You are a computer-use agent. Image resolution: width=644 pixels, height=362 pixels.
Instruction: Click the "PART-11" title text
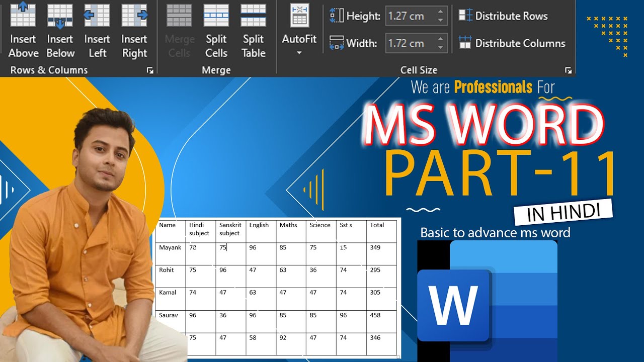500,173
